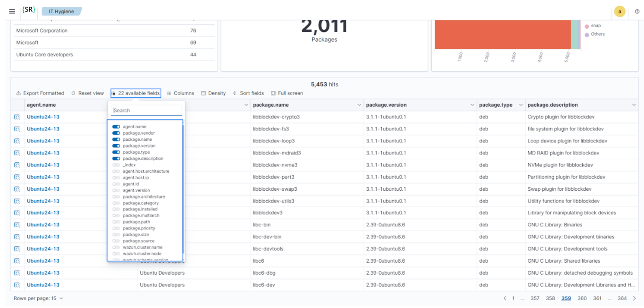Open Rows per page dropdown
This screenshot has width=644, height=308.
[38, 298]
